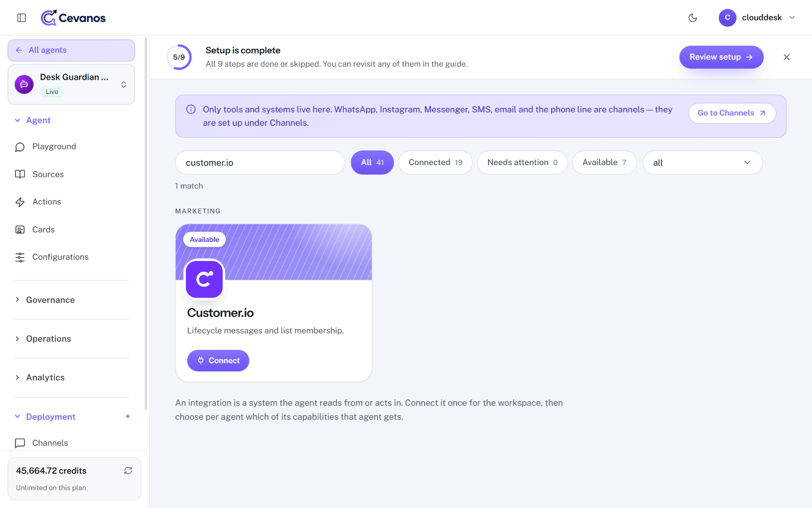Expand the Analytics section

[71, 377]
